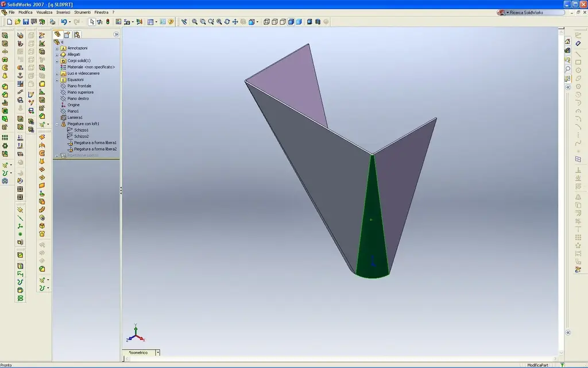Viewport: 588px width, 368px height.
Task: Expand the Annotazioni tree node
Action: click(x=57, y=48)
